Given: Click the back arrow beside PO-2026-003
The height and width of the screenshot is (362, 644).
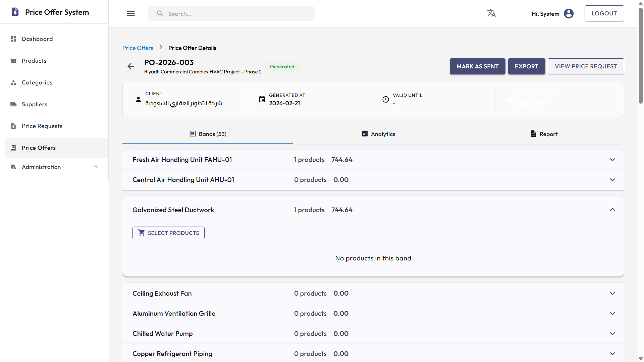Looking at the screenshot, I should point(131,66).
